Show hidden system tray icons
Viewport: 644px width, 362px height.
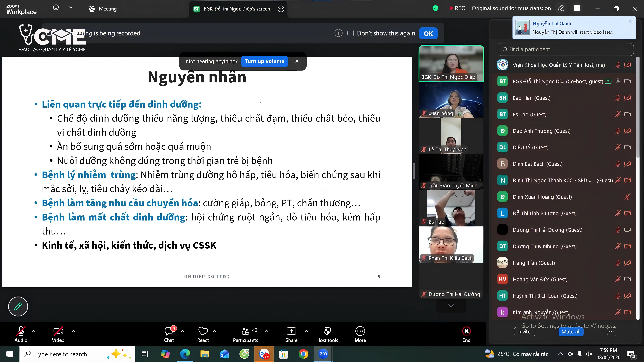coord(560,354)
